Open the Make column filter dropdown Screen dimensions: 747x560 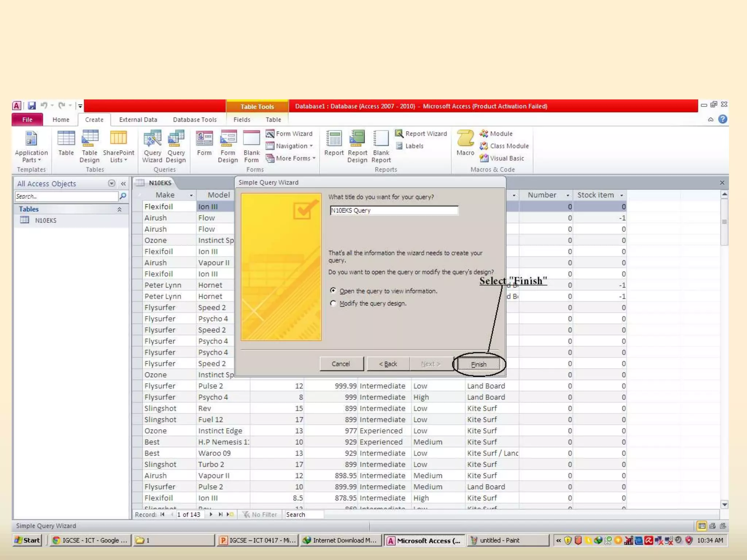pos(191,195)
